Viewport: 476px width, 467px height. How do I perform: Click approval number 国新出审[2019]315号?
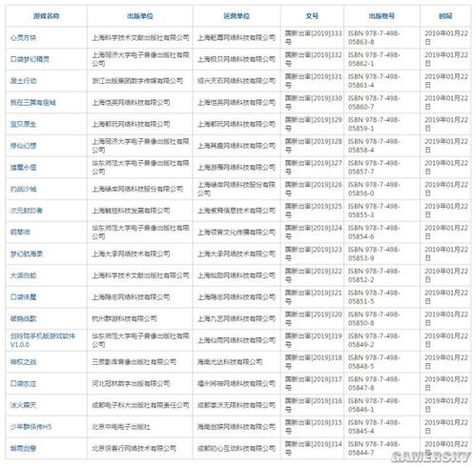[x=314, y=427]
